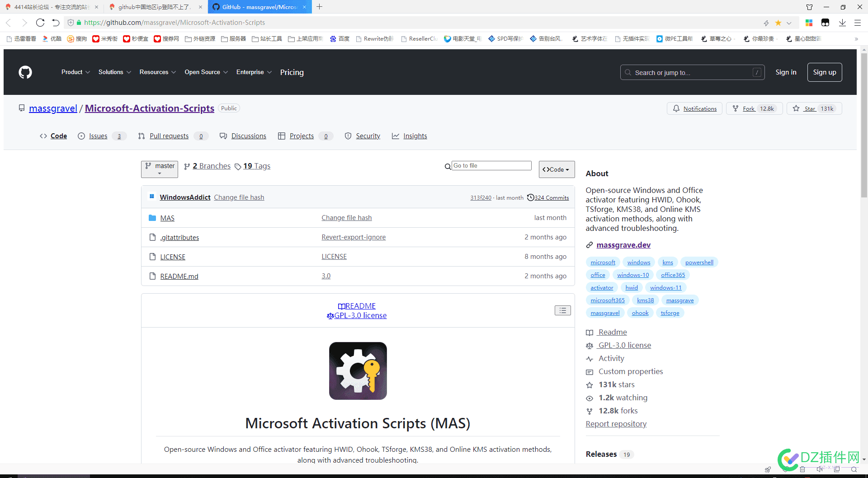Fork the repository via Fork button
Image resolution: width=868 pixels, height=478 pixels.
click(754, 108)
